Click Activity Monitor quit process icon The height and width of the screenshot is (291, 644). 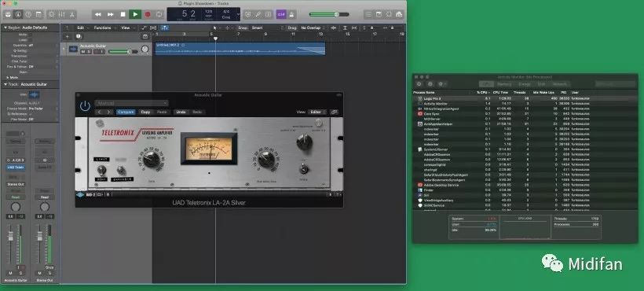[419, 84]
